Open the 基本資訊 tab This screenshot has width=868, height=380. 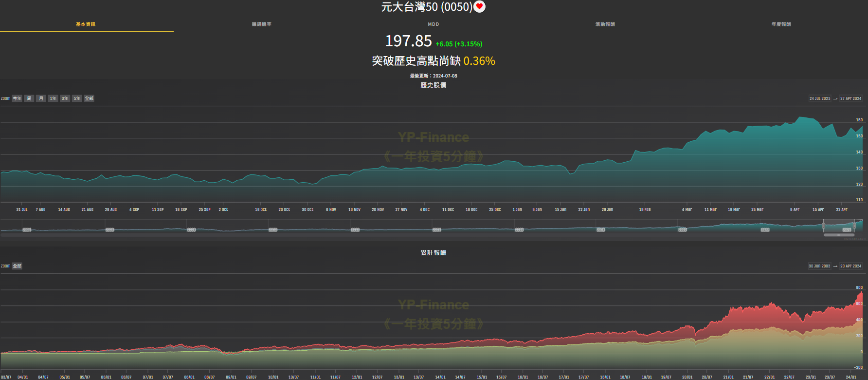pyautogui.click(x=86, y=24)
